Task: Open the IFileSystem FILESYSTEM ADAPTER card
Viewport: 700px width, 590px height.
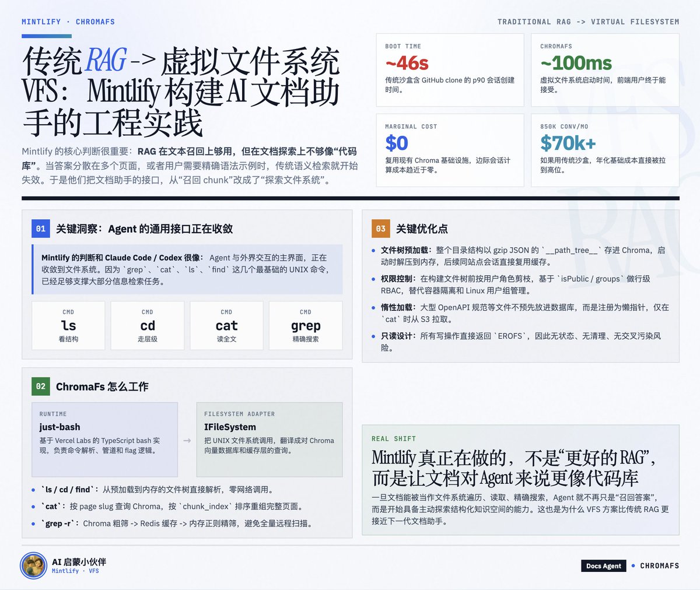Action: 269,440
